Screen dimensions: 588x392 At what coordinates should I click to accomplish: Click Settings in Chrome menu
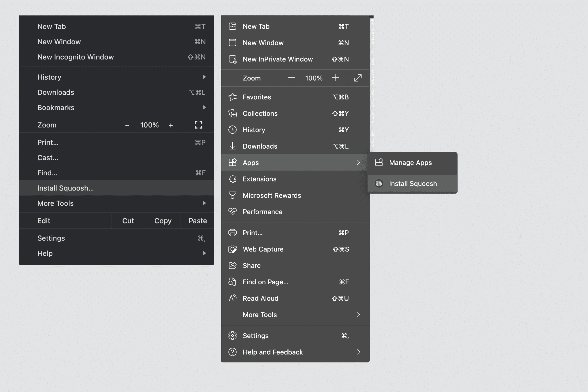(x=51, y=238)
